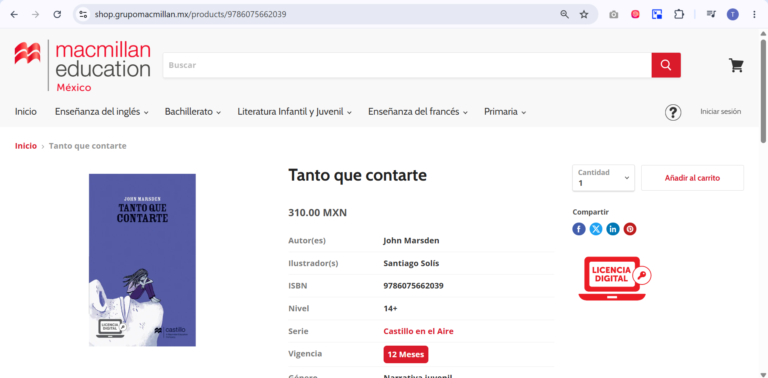This screenshot has height=378, width=768.
Task: Go back to the previous page
Action: pyautogui.click(x=14, y=14)
